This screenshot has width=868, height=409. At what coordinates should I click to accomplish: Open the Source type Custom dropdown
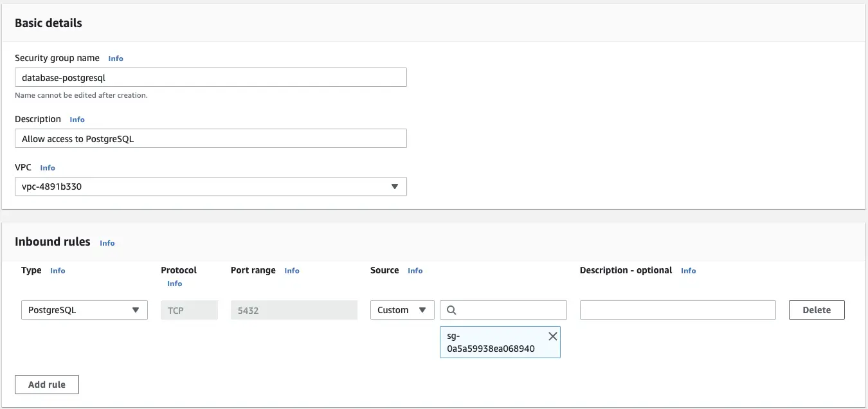pyautogui.click(x=402, y=310)
